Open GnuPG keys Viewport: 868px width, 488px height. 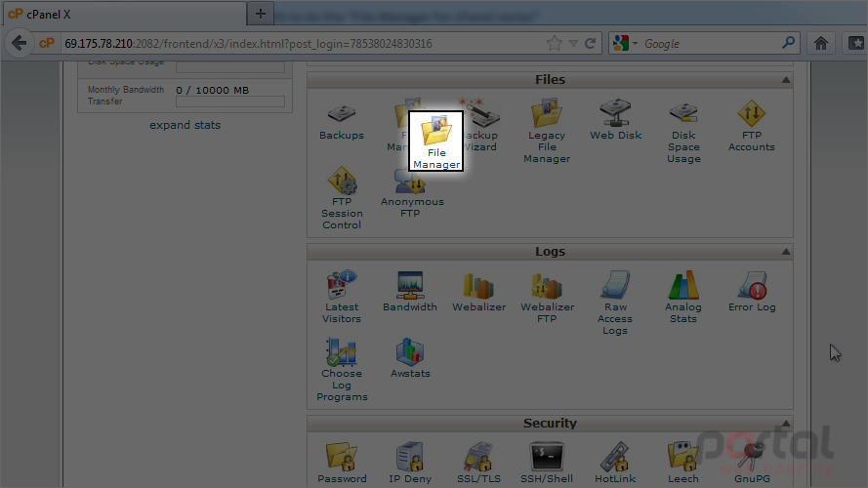pyautogui.click(x=752, y=463)
